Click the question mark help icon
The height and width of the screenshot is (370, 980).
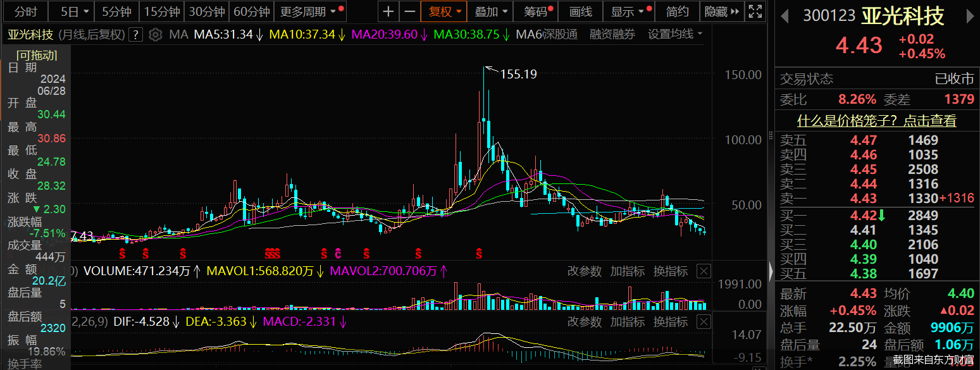(x=135, y=34)
